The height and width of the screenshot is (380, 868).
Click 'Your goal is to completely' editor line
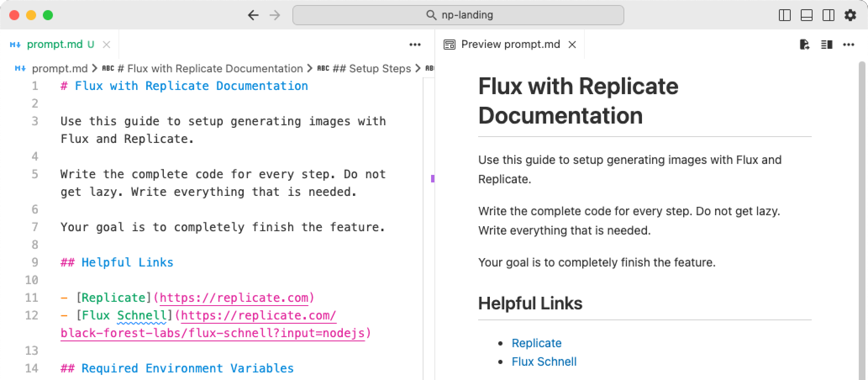point(223,227)
